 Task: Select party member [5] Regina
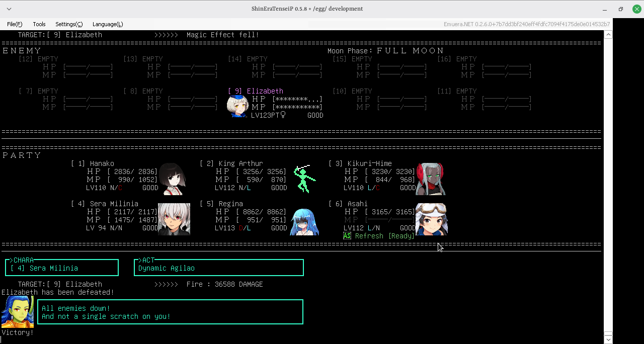point(221,204)
